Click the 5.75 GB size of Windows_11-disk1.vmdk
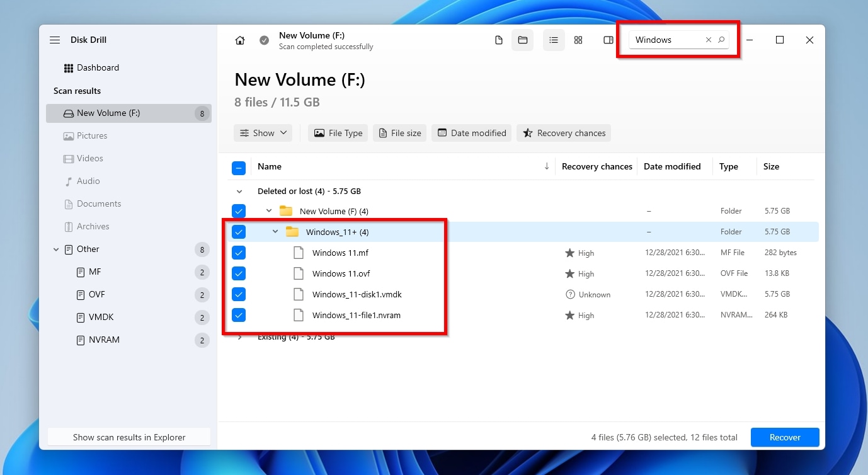868x475 pixels. point(777,294)
